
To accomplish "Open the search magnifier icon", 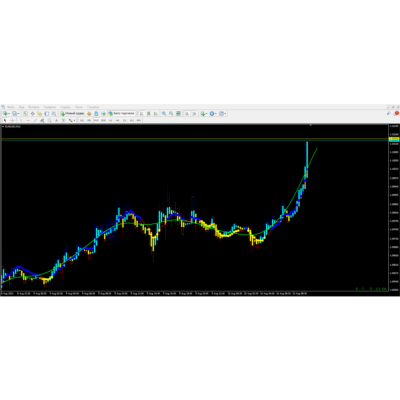I will [x=388, y=113].
